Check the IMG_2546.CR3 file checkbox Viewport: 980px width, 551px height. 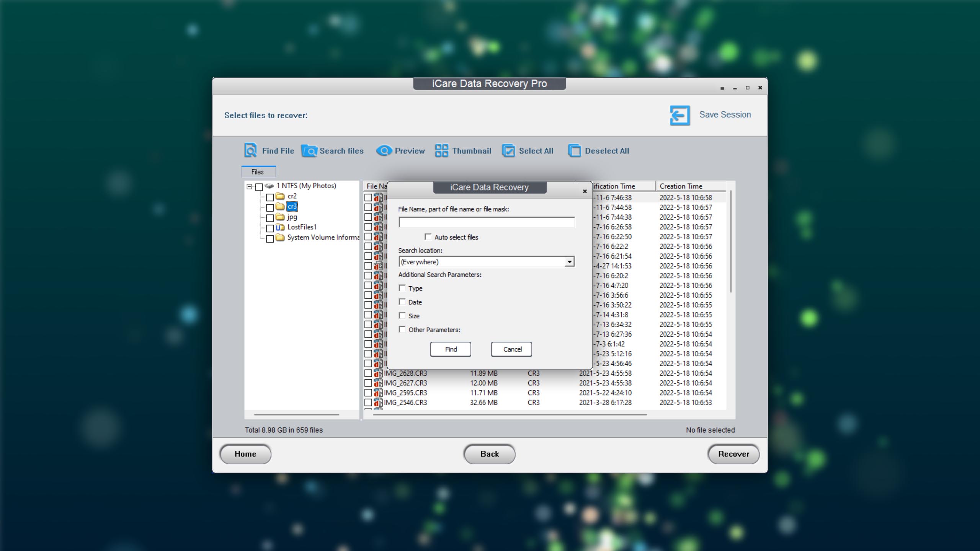coord(368,403)
